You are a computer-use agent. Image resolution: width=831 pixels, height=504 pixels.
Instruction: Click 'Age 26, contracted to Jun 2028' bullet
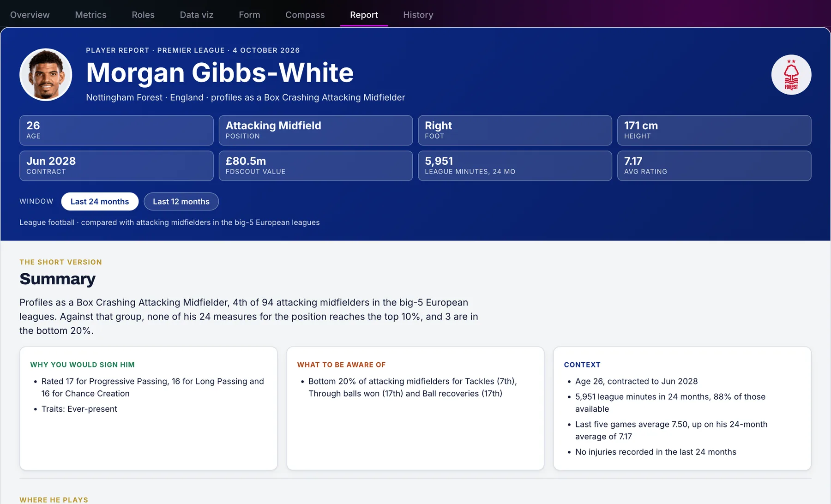(636, 381)
